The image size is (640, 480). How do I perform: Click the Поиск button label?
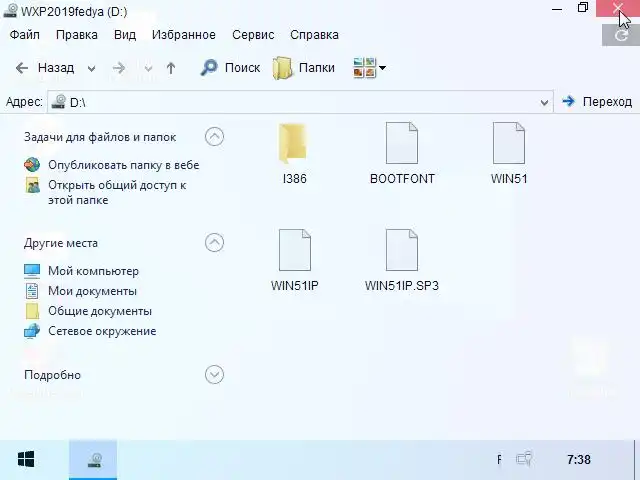[242, 68]
